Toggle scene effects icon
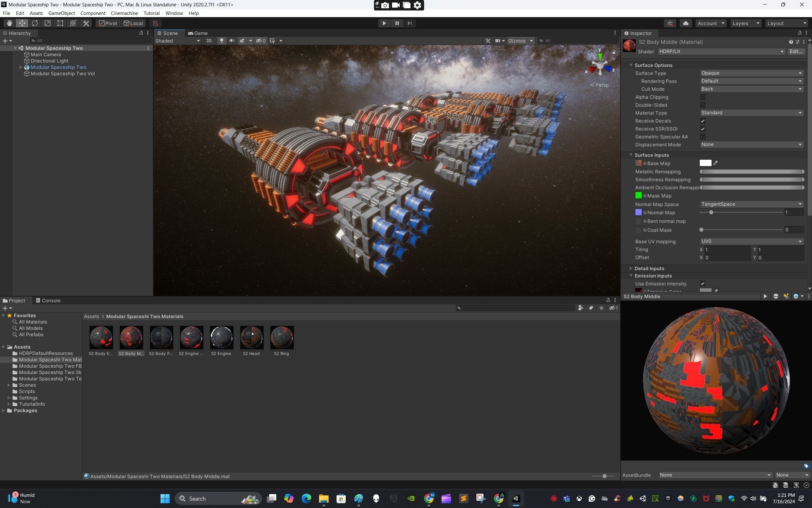The image size is (812, 508). (242, 41)
